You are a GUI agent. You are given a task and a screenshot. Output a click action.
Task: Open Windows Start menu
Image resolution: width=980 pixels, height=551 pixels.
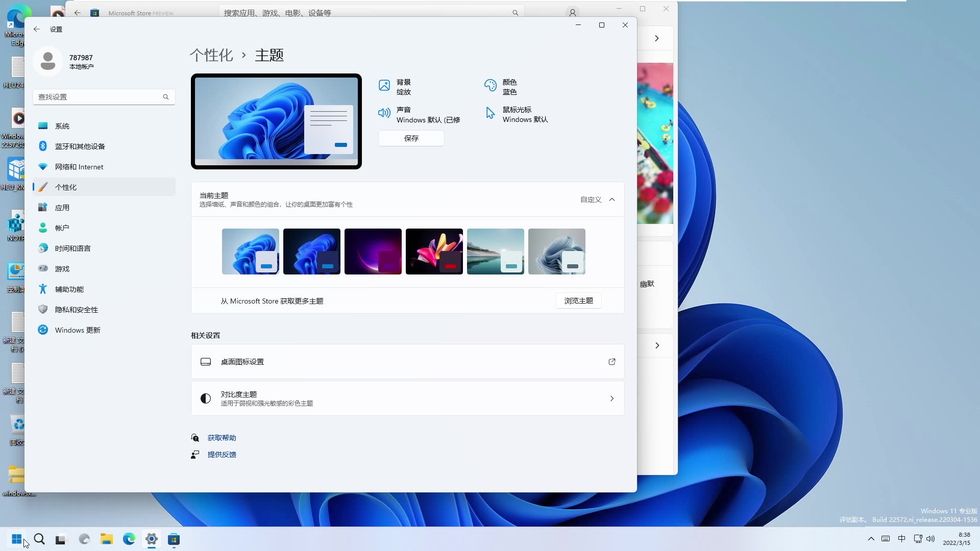tap(17, 539)
